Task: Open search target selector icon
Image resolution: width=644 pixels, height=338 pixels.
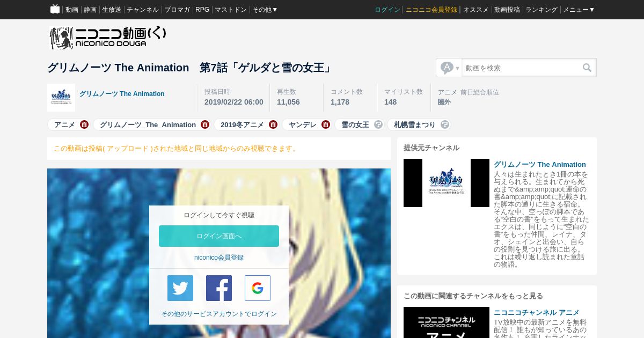Action: tap(450, 68)
